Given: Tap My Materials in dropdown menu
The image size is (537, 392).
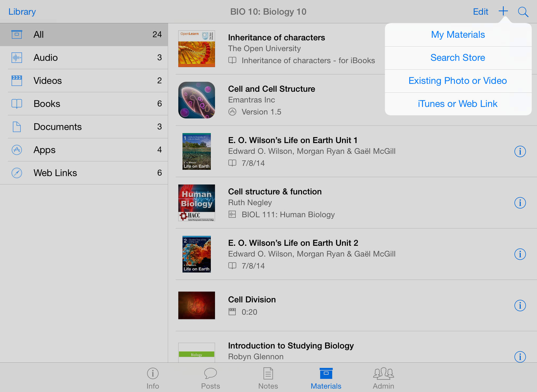Looking at the screenshot, I should 458,35.
